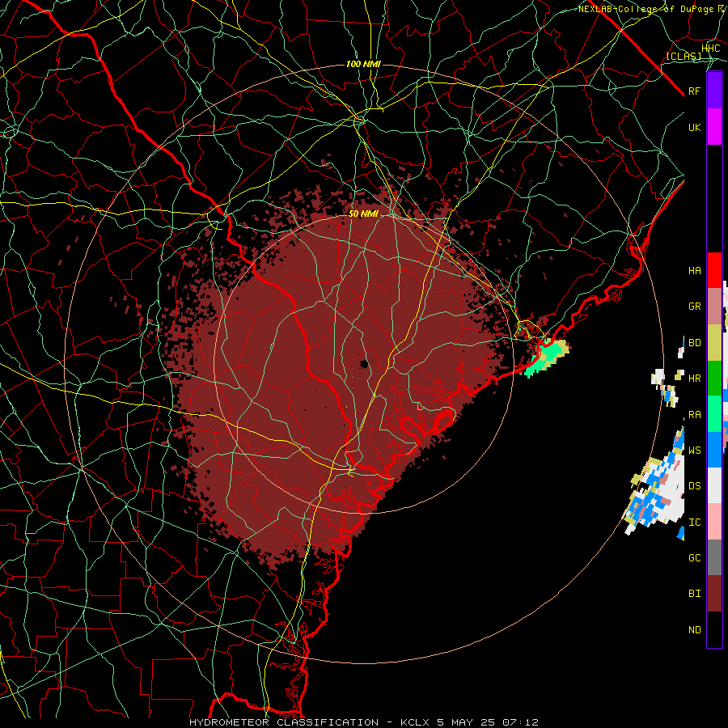Click the WS blue legend swatch
Viewport: 728px width, 728px height.
[x=714, y=450]
